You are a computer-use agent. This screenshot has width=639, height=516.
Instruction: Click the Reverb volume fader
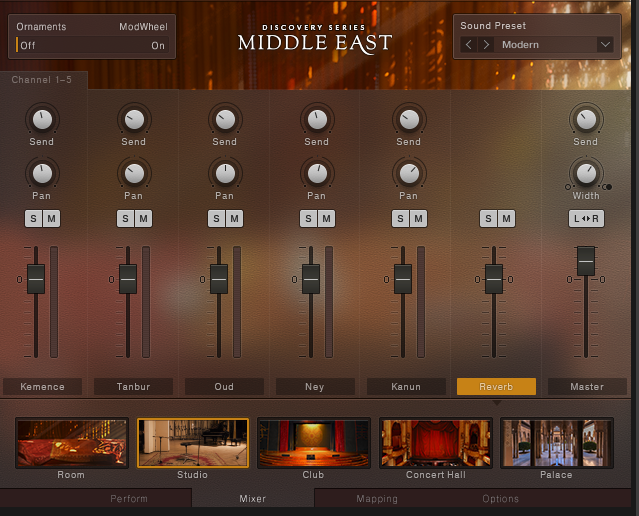click(494, 279)
